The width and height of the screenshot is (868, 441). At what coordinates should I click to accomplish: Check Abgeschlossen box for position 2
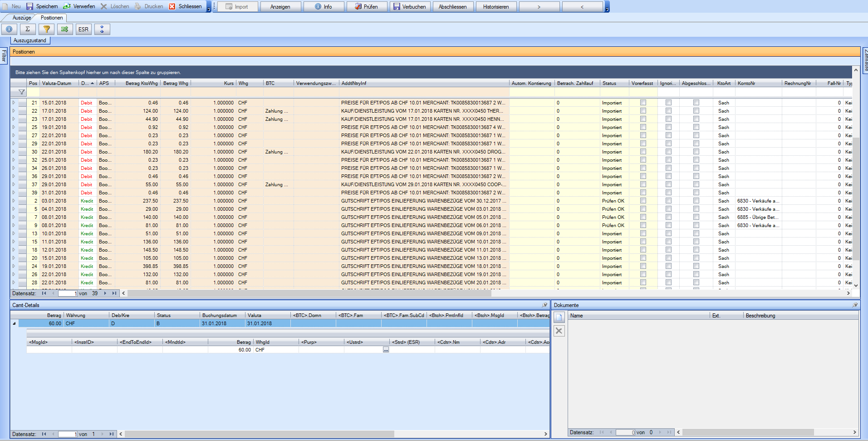click(696, 201)
